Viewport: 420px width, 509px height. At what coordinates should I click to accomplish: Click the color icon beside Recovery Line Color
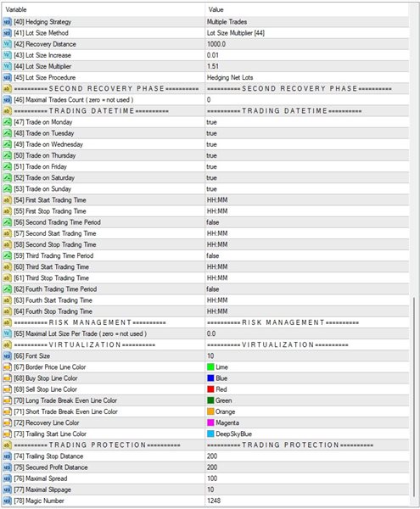(x=7, y=422)
